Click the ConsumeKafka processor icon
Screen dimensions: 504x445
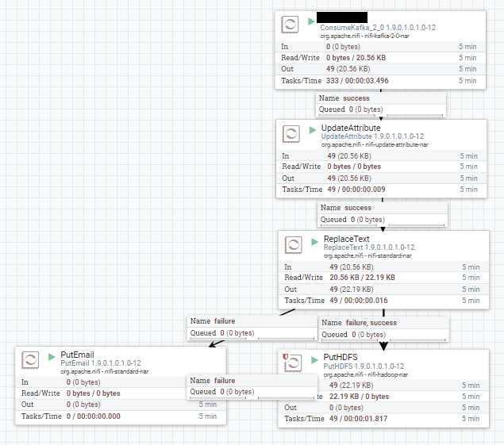pos(290,25)
